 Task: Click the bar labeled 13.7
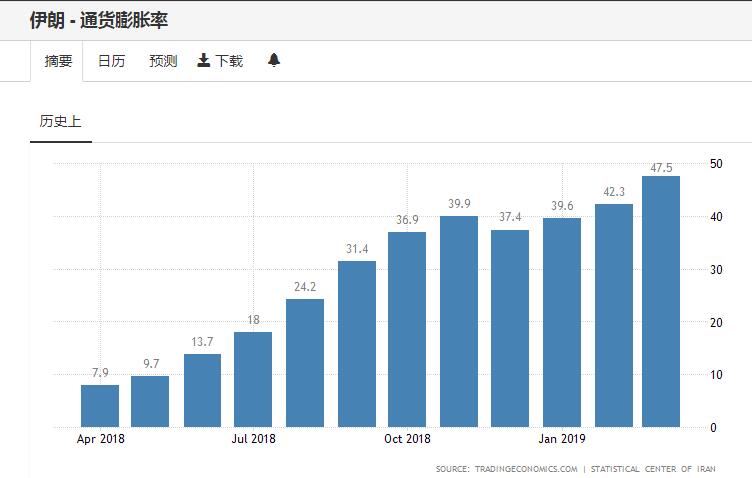202,390
